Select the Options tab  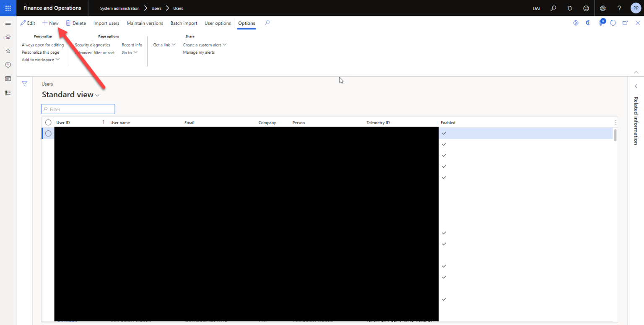(247, 23)
